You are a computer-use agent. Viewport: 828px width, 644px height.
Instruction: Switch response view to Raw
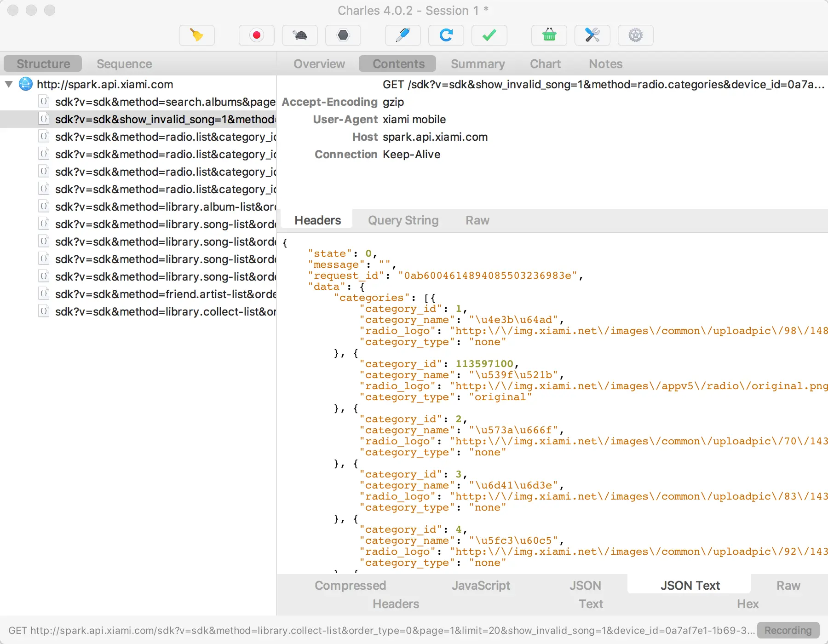click(788, 585)
